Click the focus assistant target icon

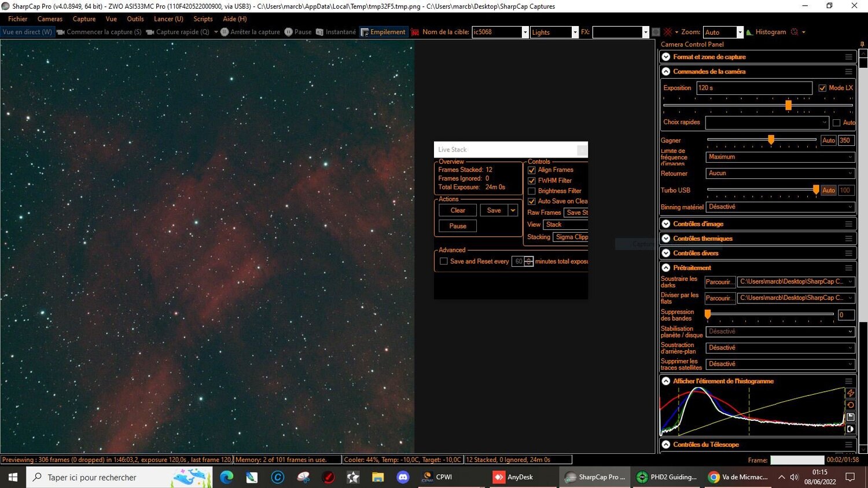click(x=795, y=32)
